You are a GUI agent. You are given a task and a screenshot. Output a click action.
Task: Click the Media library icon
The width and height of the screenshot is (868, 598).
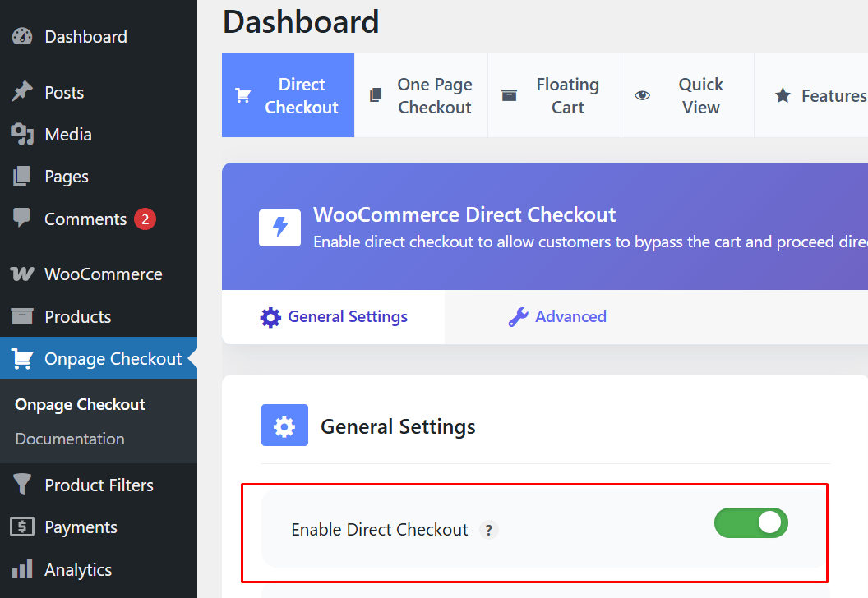[22, 134]
